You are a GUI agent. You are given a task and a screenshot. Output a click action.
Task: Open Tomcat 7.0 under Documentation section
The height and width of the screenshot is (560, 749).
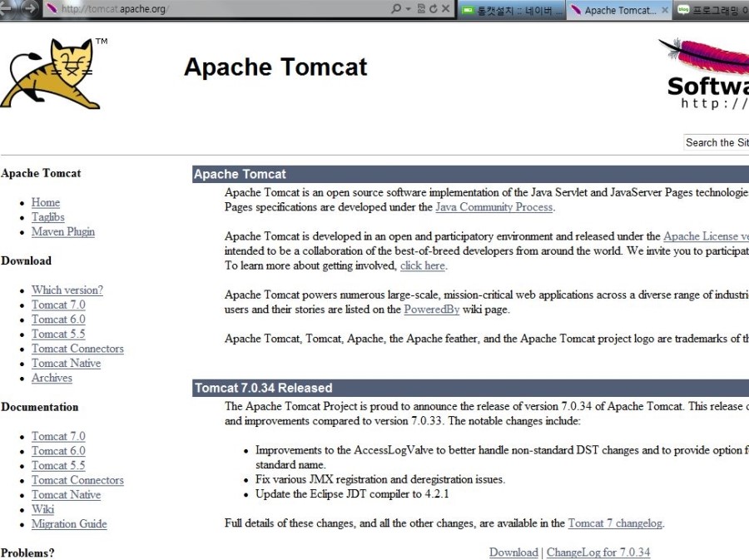coord(58,436)
